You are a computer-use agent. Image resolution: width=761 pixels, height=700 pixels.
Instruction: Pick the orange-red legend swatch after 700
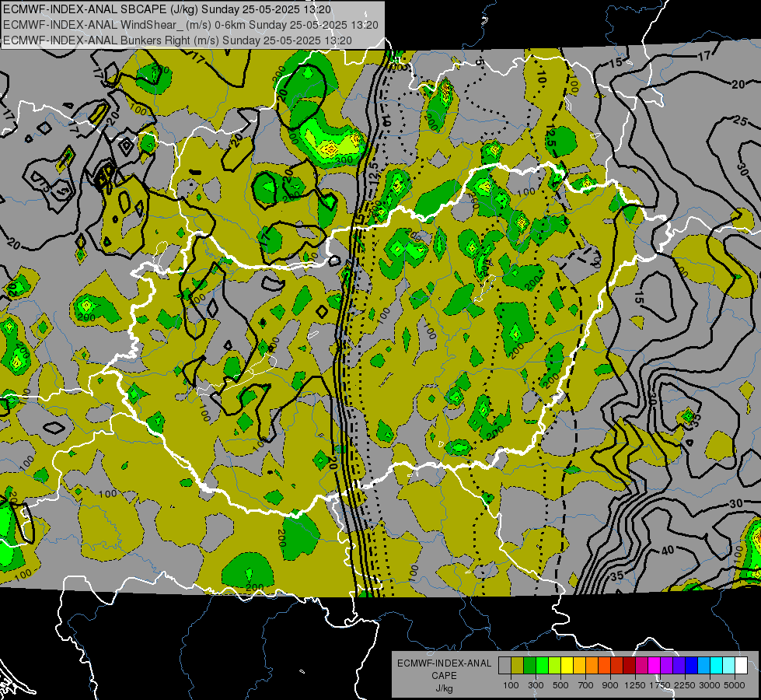tap(604, 666)
